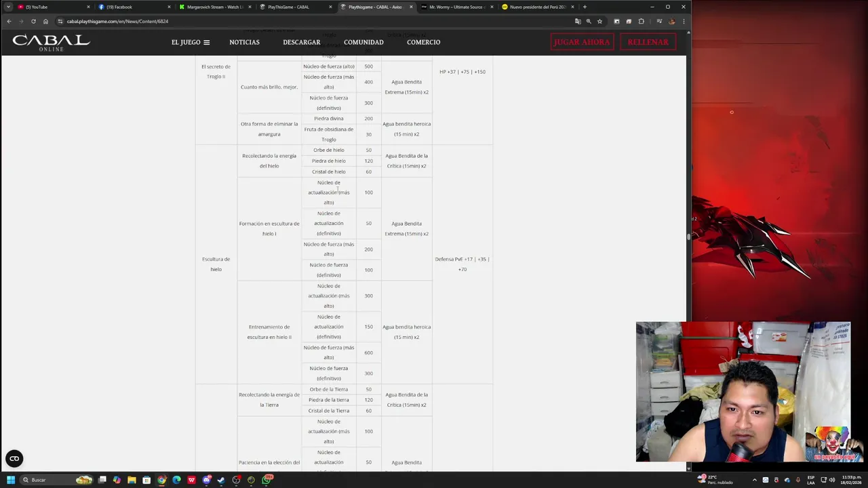The width and height of the screenshot is (868, 488).
Task: Switch to the Nuevo presidente del Perú tab
Action: [x=536, y=7]
